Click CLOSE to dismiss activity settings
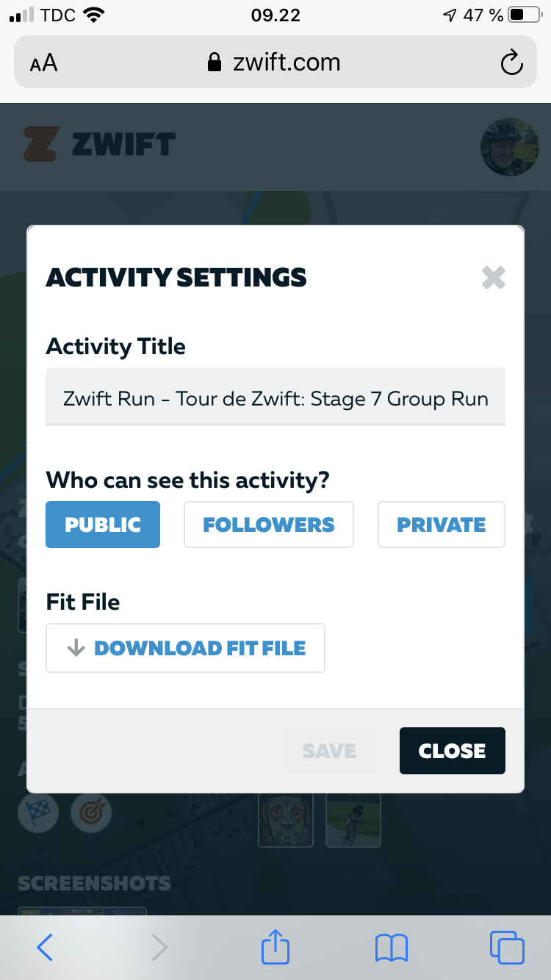This screenshot has height=980, width=551. [452, 750]
